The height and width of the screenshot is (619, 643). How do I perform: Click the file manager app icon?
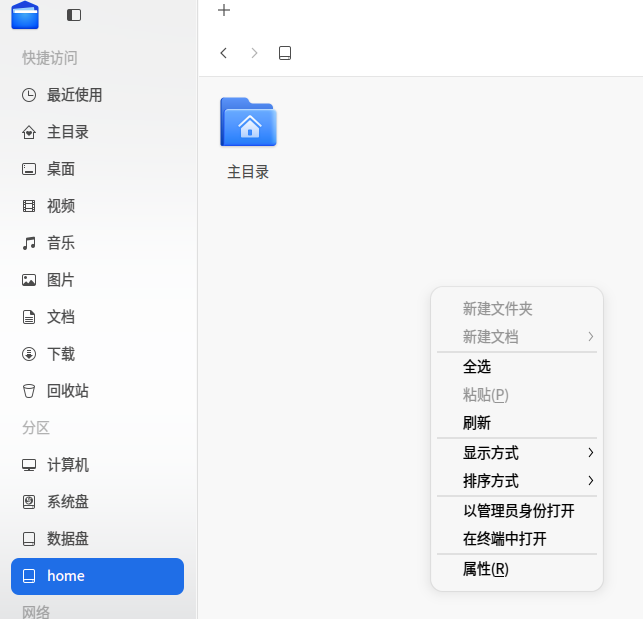pos(25,15)
